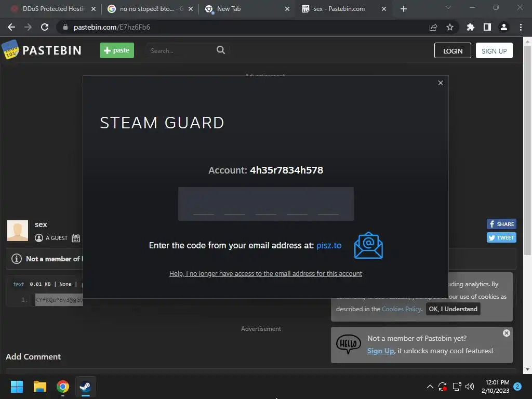Show hidden tray icons chevron
This screenshot has width=532, height=399.
pyautogui.click(x=430, y=387)
